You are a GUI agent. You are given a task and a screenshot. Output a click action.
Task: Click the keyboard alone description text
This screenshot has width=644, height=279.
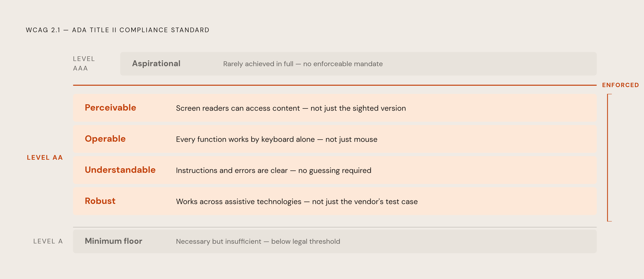[277, 139]
